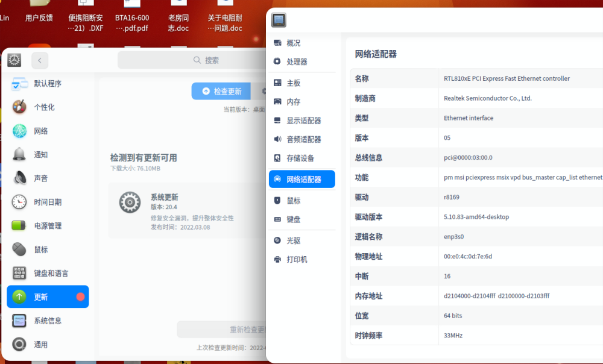Click the d2104000-d2104fff memory address value
This screenshot has width=603, height=364.
click(x=496, y=296)
